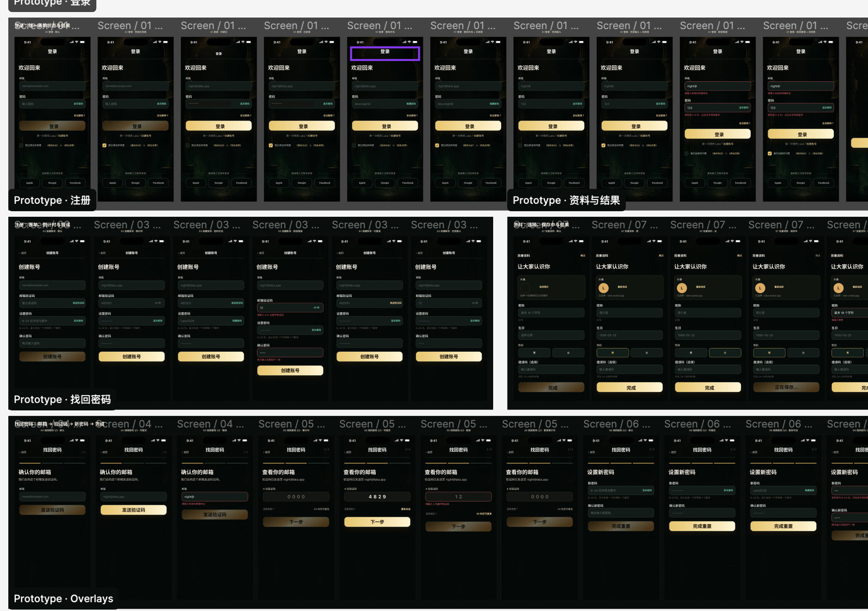The width and height of the screenshot is (868, 611).
Task: Click 创建账号 below the red 确认密码 error
Action: 290,370
